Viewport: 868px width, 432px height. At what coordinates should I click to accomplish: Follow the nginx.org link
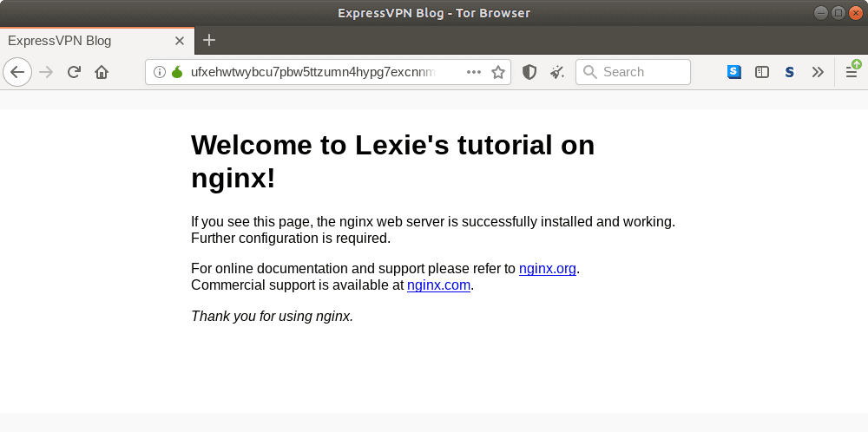(547, 269)
